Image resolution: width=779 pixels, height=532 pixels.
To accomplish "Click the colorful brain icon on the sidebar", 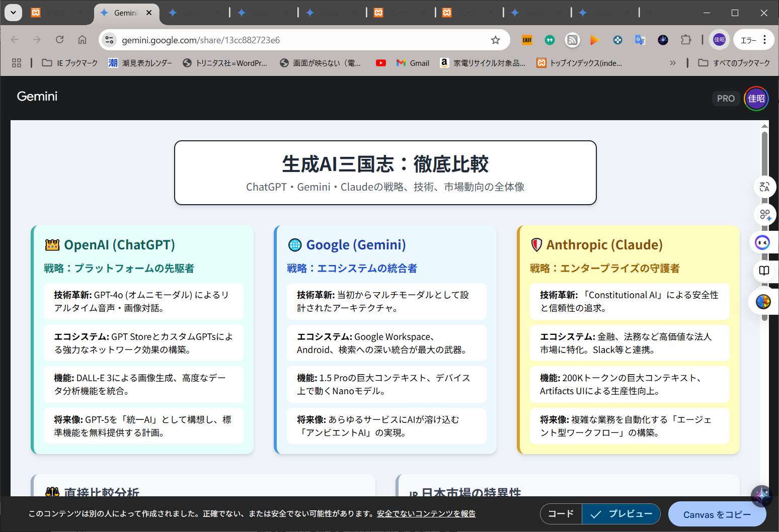I will point(763,301).
